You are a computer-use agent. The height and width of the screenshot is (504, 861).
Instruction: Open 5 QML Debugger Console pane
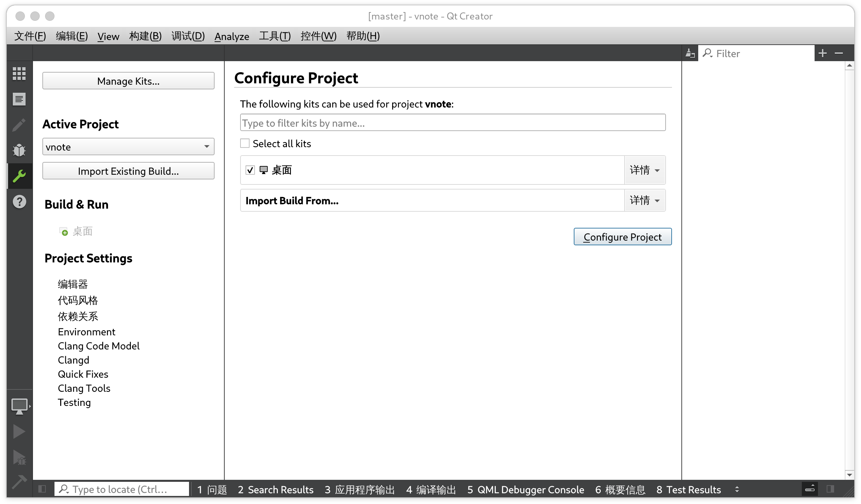(525, 489)
